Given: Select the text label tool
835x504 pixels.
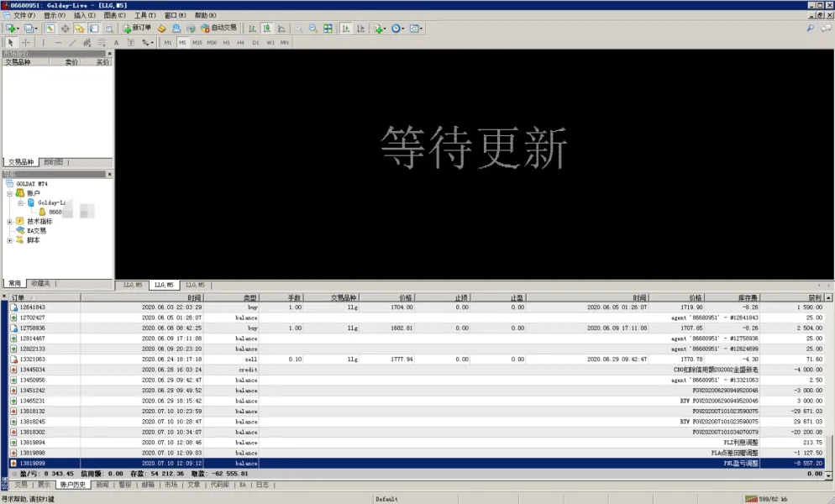Looking at the screenshot, I should (x=130, y=43).
